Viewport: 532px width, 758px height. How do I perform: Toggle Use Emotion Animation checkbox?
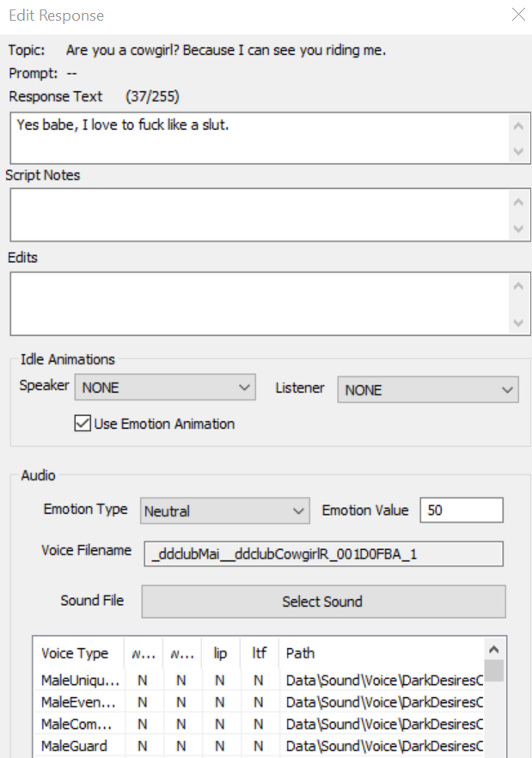tap(83, 423)
